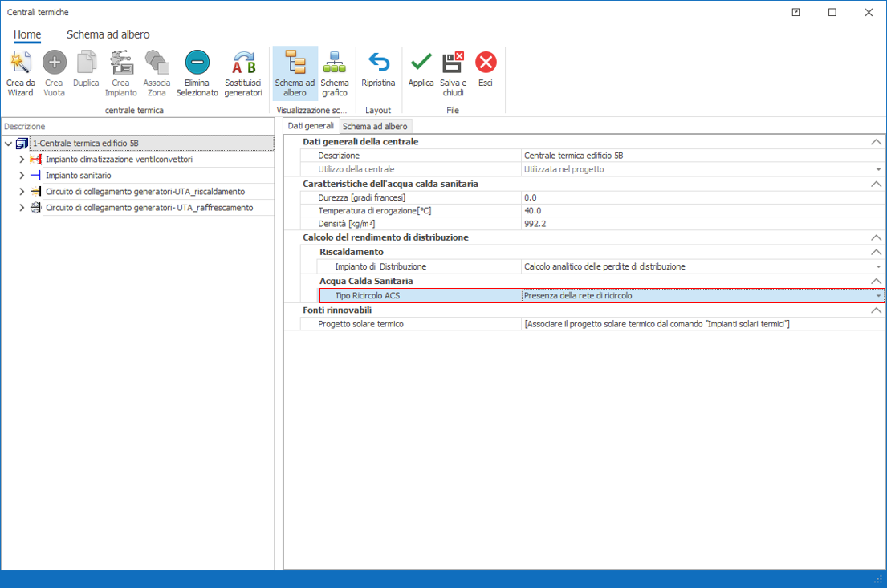Image resolution: width=887 pixels, height=588 pixels.
Task: Click the Centrale termica edificio 5B tree icon
Action: [x=22, y=144]
